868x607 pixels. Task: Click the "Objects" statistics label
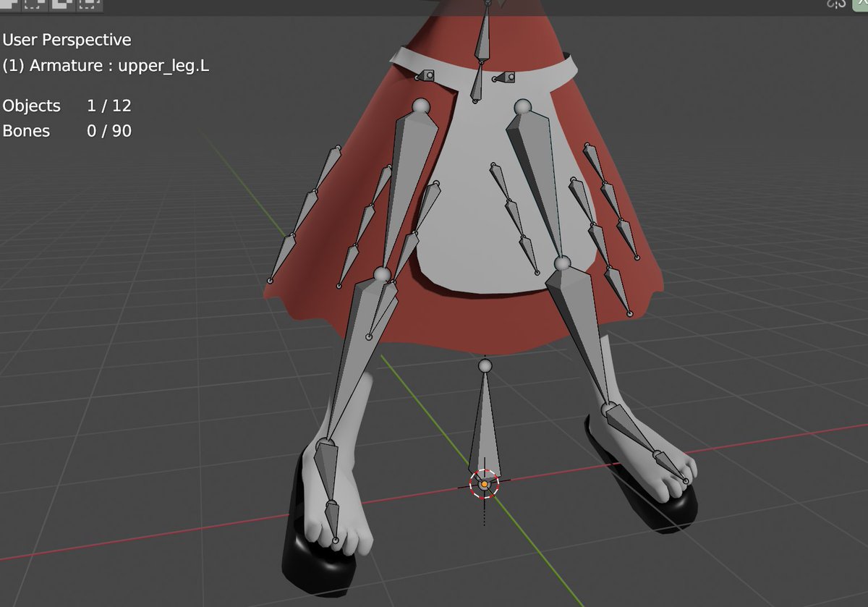pos(31,106)
